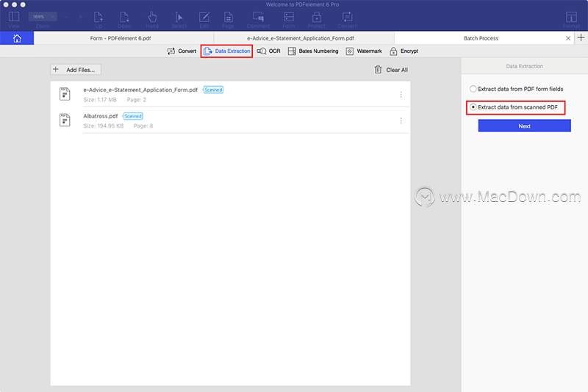Choose Extract data from scanned PDF
588x392 pixels.
tap(514, 107)
